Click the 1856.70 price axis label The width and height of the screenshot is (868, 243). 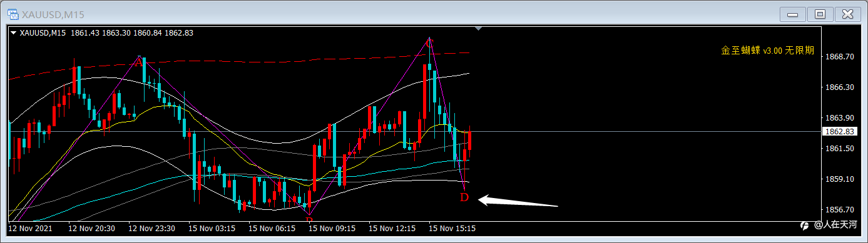[839, 210]
